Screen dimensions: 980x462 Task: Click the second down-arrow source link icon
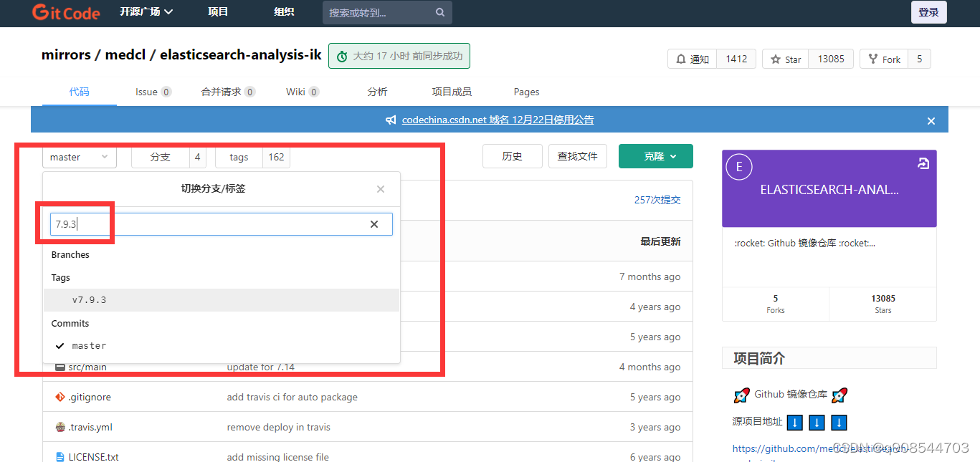pos(817,423)
